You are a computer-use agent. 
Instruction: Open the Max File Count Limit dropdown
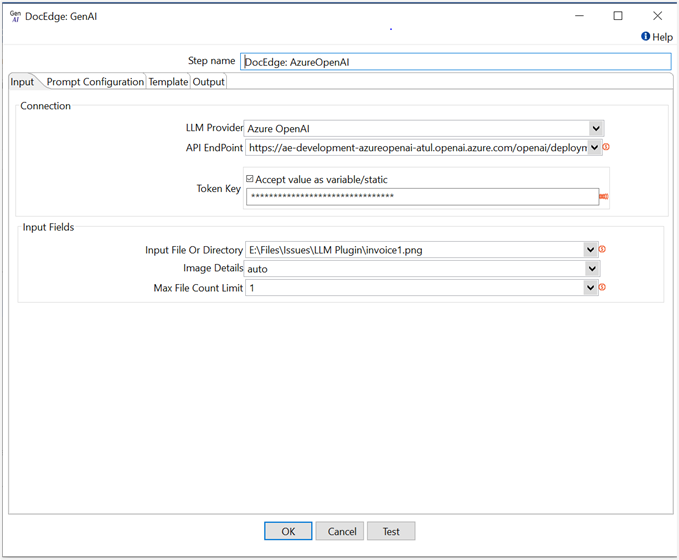click(591, 288)
